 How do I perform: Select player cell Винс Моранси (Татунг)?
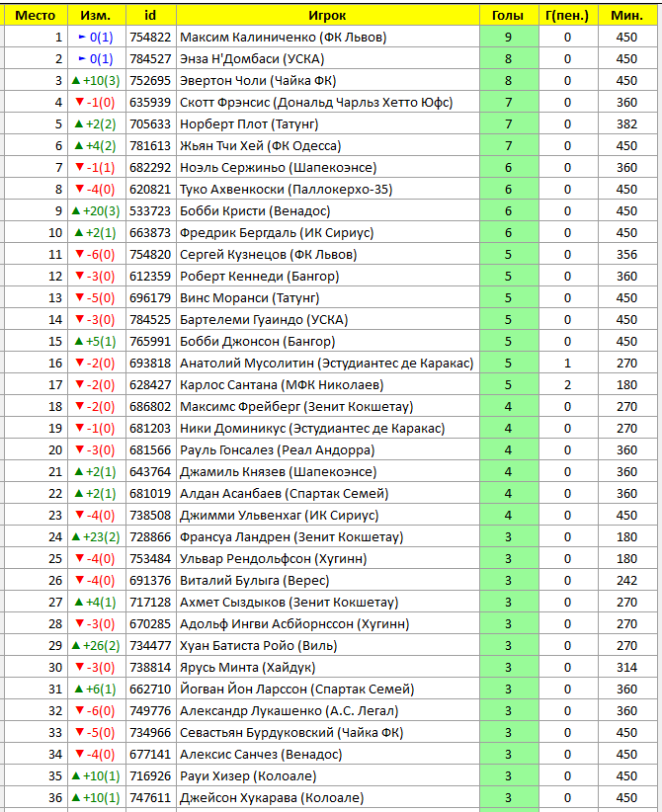[328, 298]
